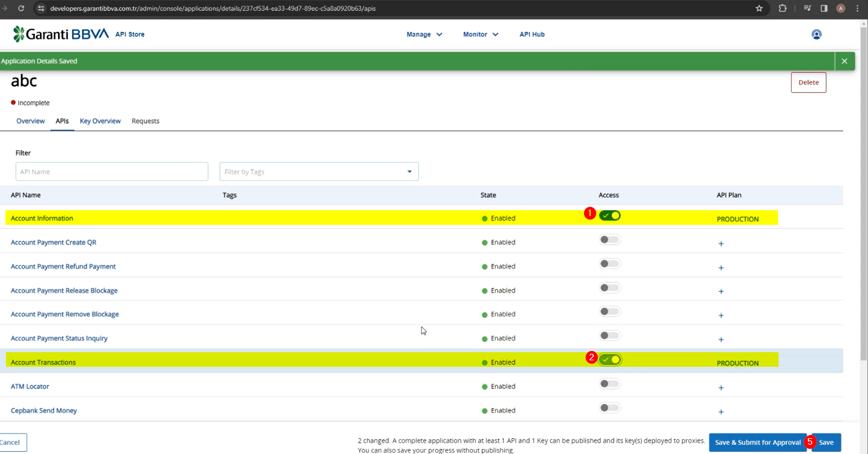Open Account Payment Create QR link
868x454 pixels.
tap(54, 242)
